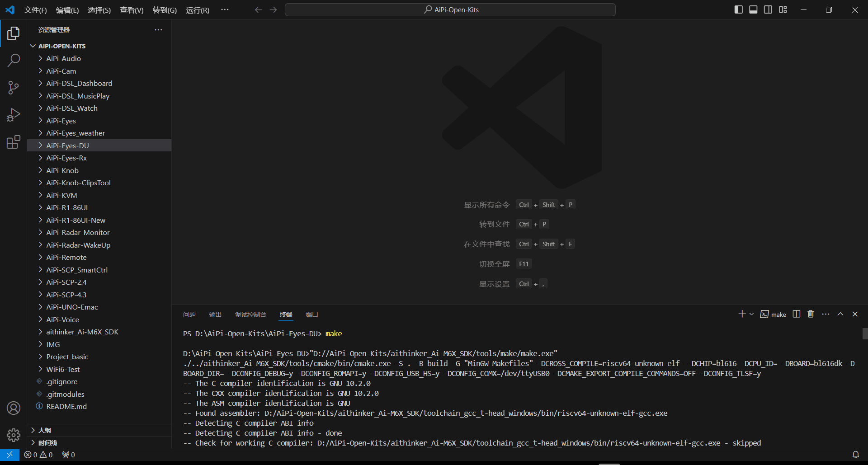Open the README.md file
The width and height of the screenshot is (868, 465).
tap(99, 406)
